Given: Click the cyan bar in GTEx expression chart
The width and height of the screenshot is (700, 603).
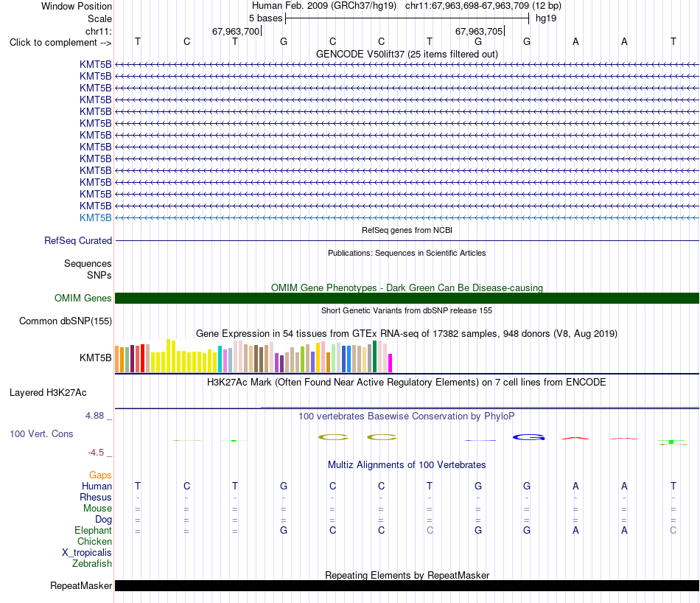Looking at the screenshot, I should pos(220,359).
